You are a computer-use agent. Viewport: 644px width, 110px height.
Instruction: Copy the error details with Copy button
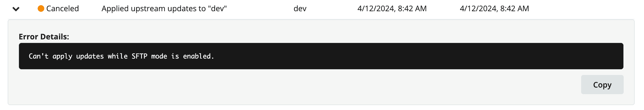click(602, 85)
